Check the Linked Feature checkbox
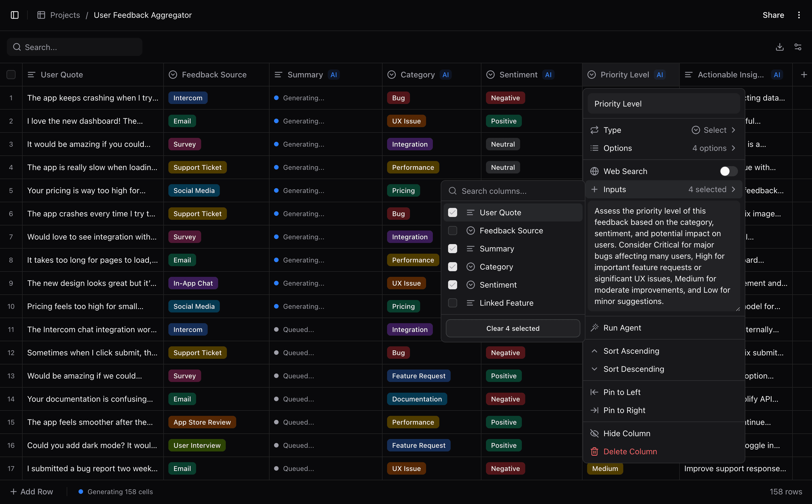This screenshot has width=812, height=504. (x=452, y=303)
